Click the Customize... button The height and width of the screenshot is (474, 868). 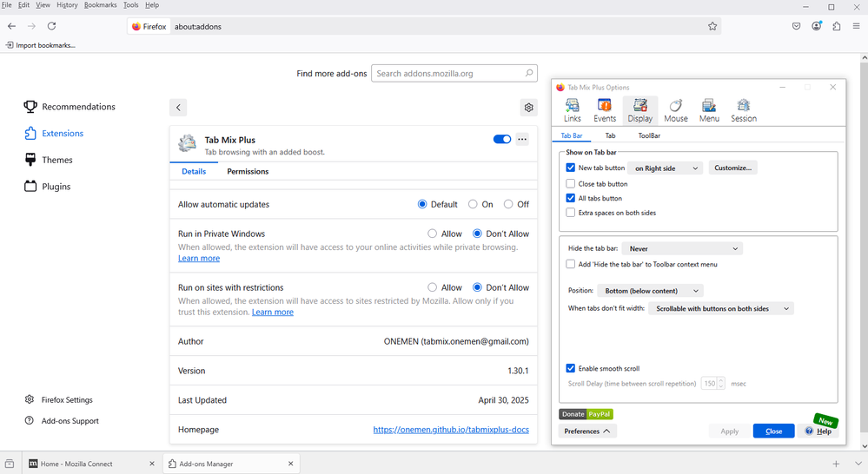pos(733,168)
